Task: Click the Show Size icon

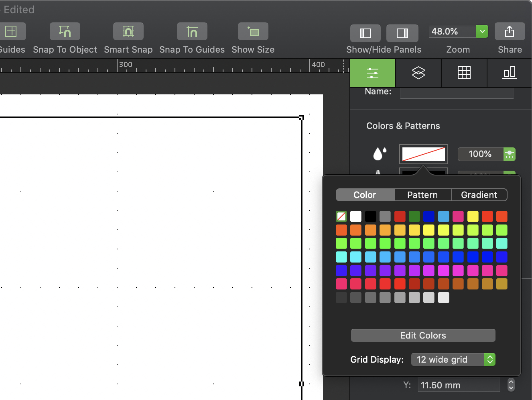Action: pyautogui.click(x=253, y=31)
